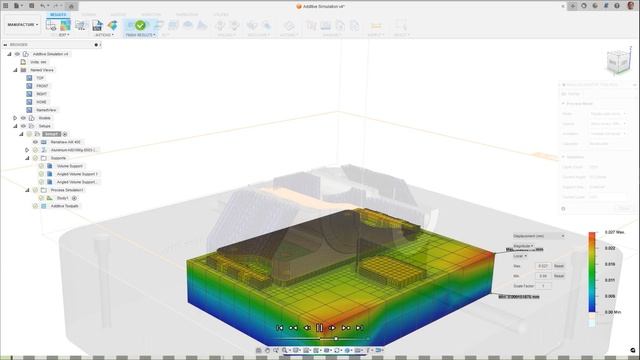640x360 pixels.
Task: Click the notifications icon in title bar
Action: pos(606,6)
